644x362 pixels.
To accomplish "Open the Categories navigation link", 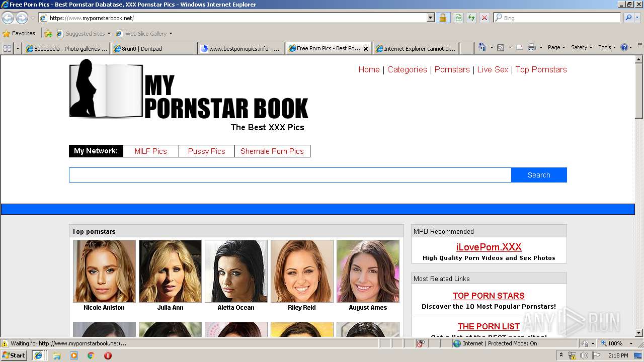I will (x=407, y=69).
